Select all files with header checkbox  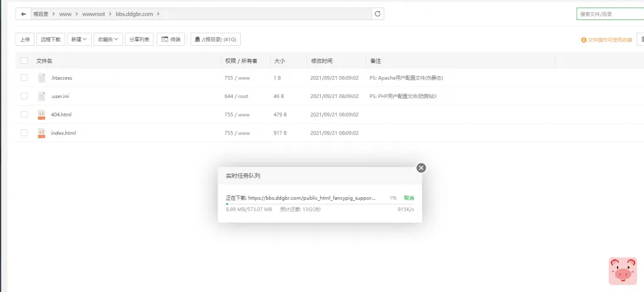(x=25, y=61)
